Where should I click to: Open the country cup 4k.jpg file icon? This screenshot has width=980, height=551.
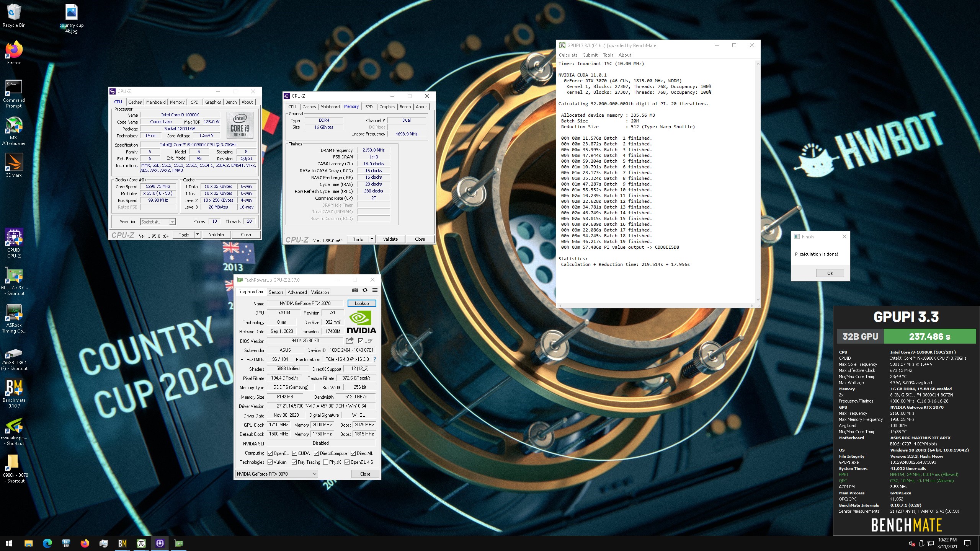(x=71, y=19)
